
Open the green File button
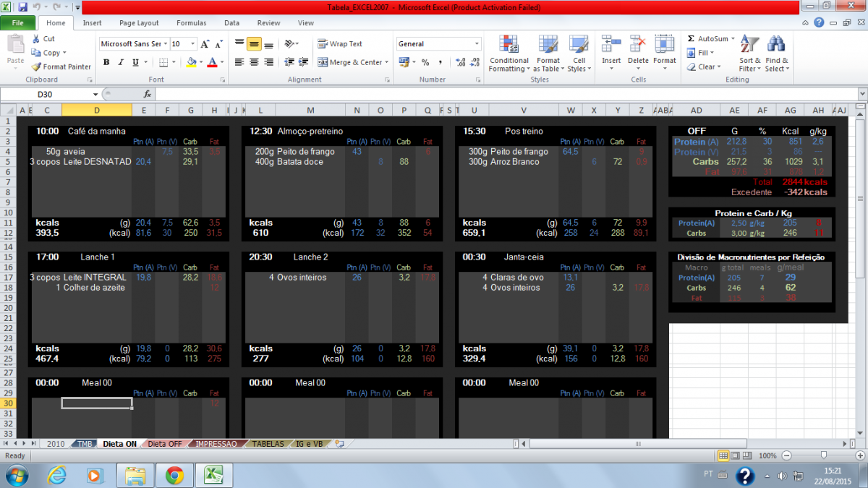point(18,23)
